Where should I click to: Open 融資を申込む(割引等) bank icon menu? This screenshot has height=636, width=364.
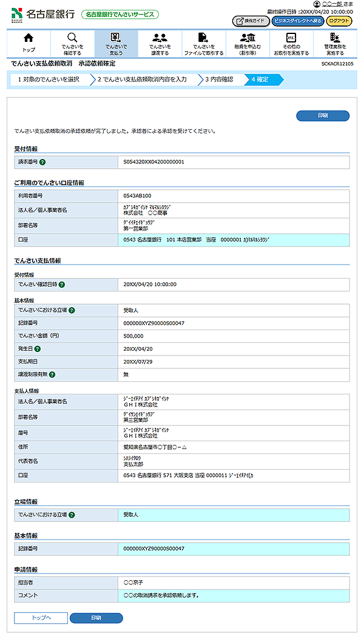click(248, 44)
